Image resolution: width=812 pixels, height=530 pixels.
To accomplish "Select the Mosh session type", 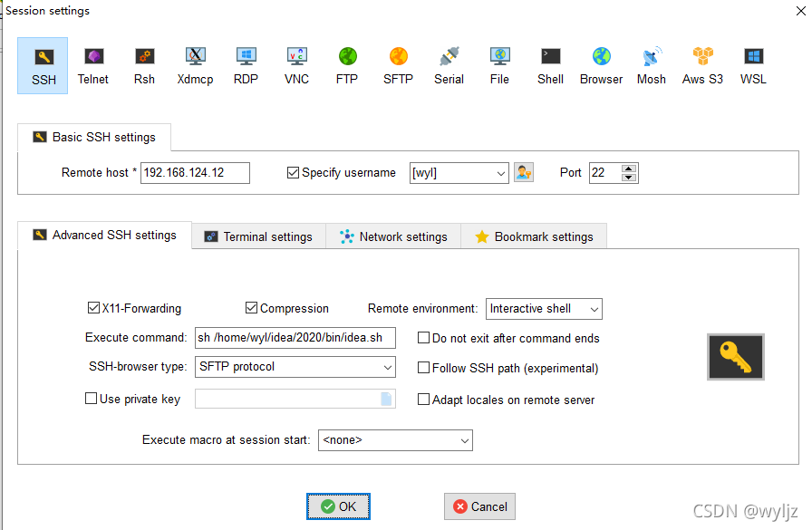I will point(652,66).
